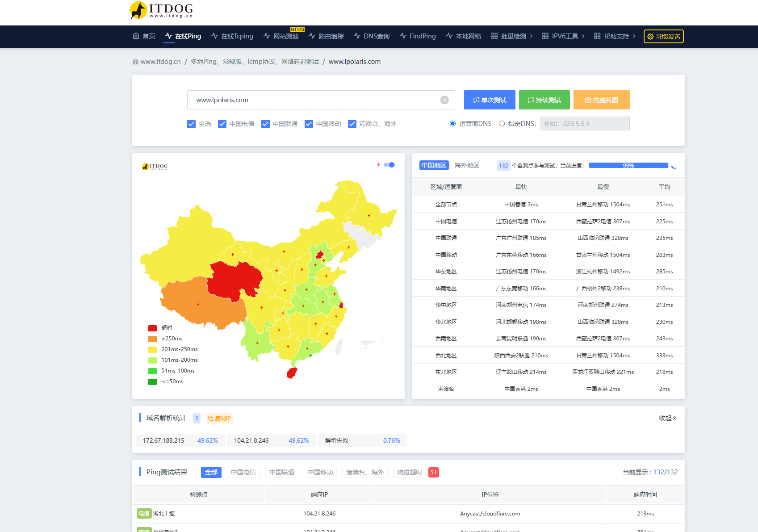Click the 复制IP copy icon button
Viewport: 758px width, 532px height.
tap(219, 419)
